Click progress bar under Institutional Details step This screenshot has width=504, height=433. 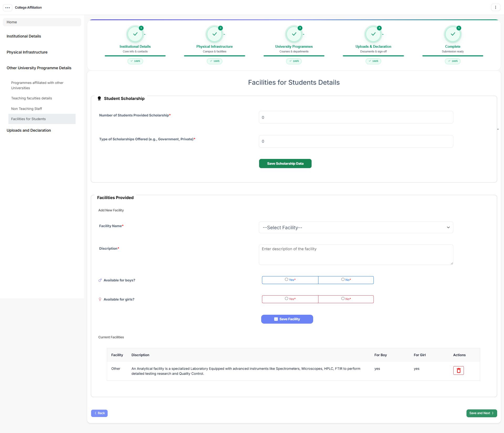(135, 56)
